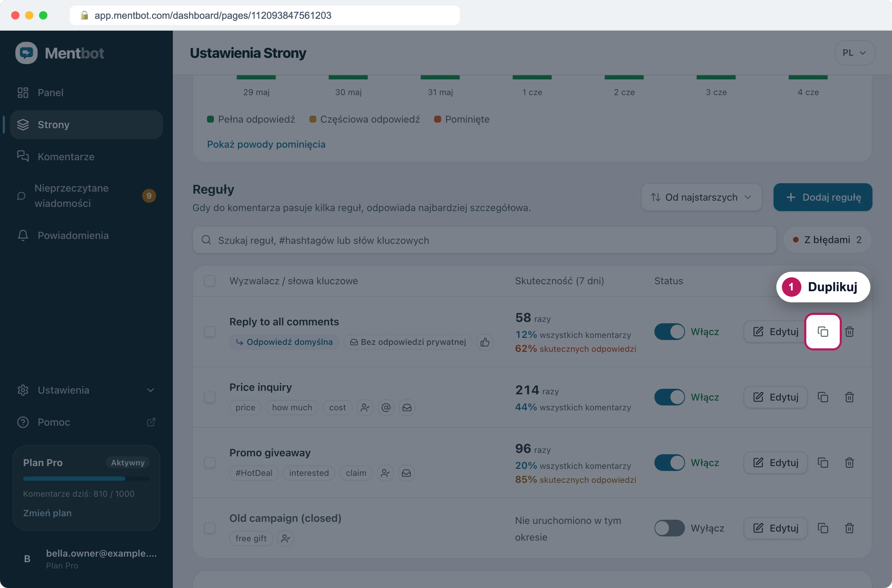The width and height of the screenshot is (892, 588).
Task: Click the duplicate icon for Reply to all comments
Action: pyautogui.click(x=823, y=332)
